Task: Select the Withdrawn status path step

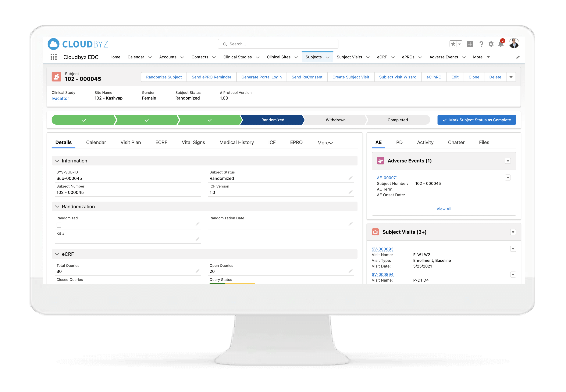Action: coord(335,120)
